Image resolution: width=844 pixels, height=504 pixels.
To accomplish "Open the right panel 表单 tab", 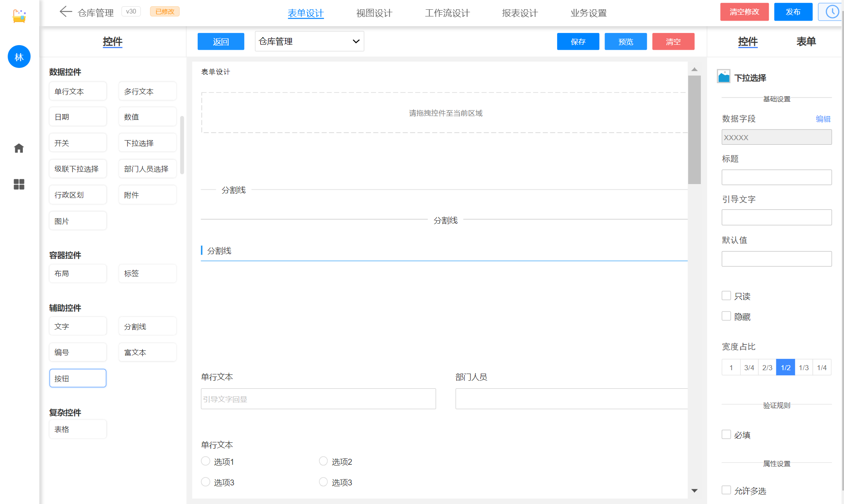I will [806, 41].
